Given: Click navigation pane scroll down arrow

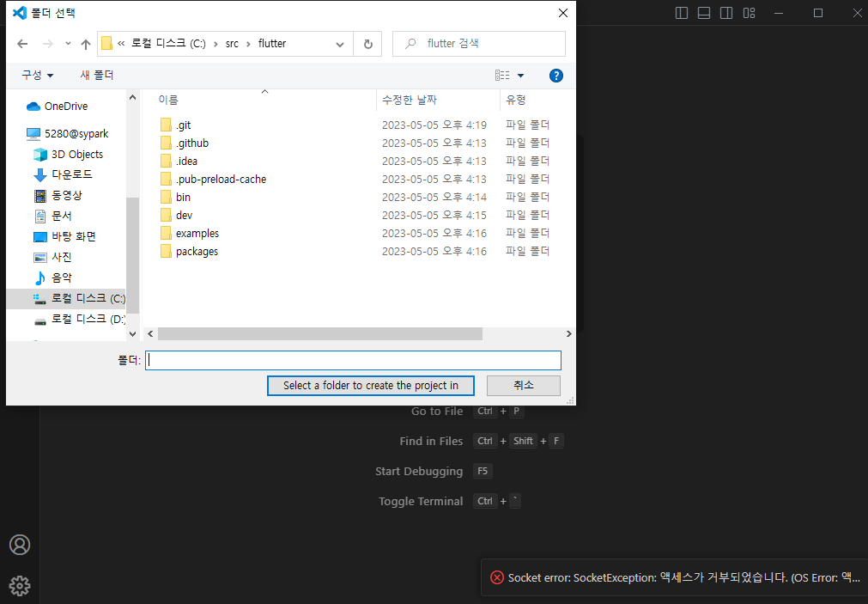Looking at the screenshot, I should coord(132,333).
